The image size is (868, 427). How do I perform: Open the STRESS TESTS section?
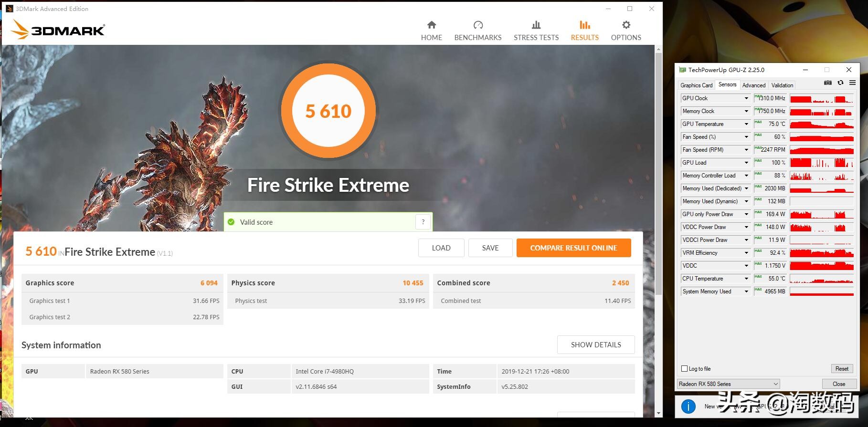click(x=536, y=31)
